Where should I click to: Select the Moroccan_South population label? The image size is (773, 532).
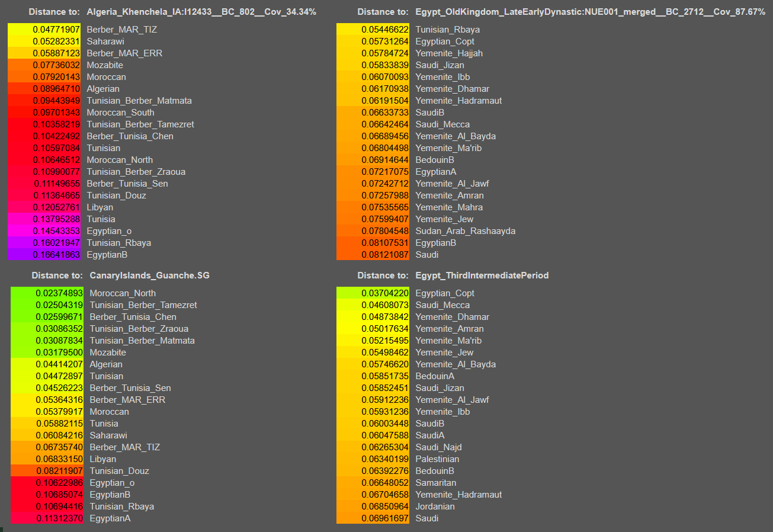(120, 113)
